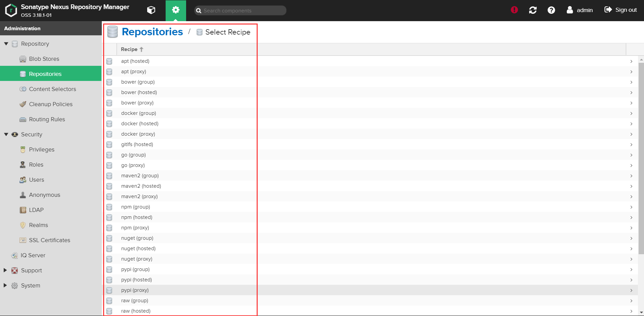Click the IQ Server icon

pyautogui.click(x=14, y=255)
